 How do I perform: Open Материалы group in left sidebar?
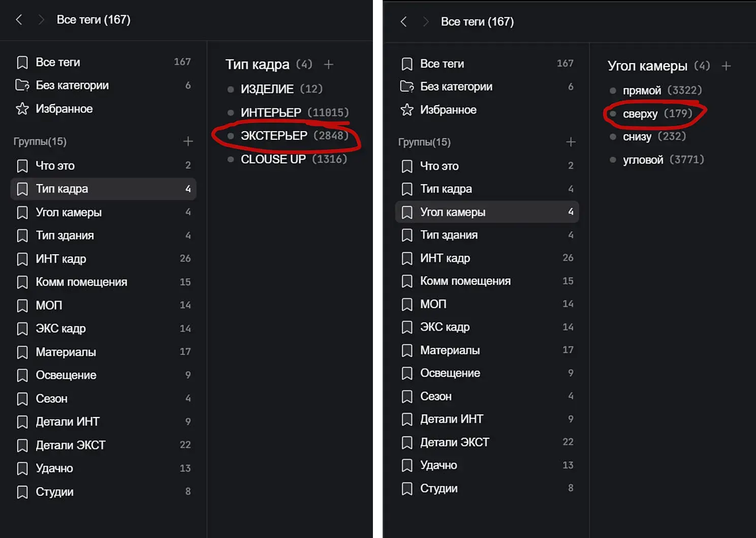pyautogui.click(x=66, y=352)
